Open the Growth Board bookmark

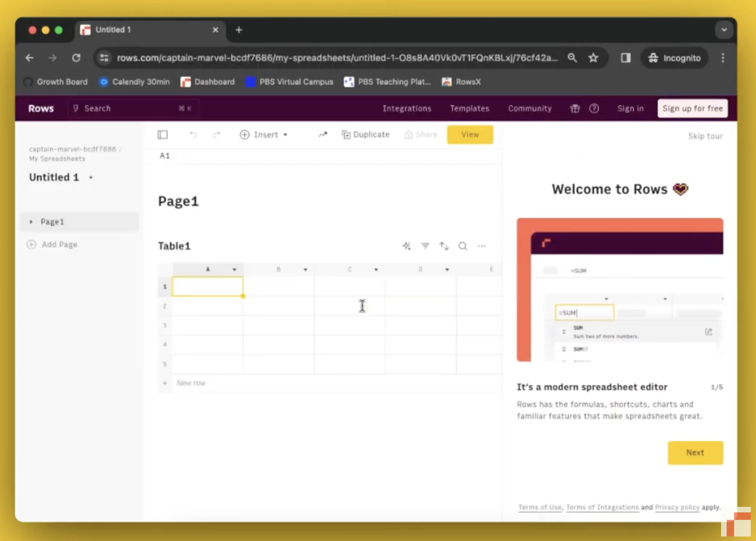coord(56,82)
